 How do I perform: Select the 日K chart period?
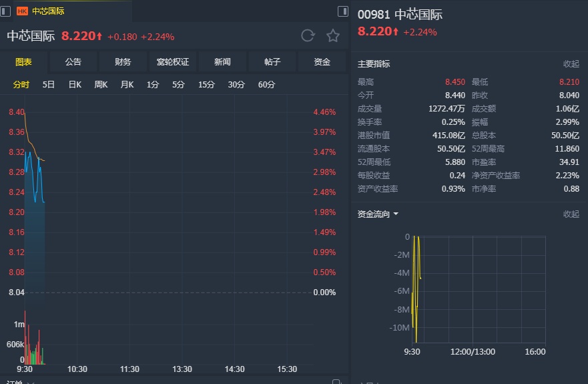pos(75,85)
